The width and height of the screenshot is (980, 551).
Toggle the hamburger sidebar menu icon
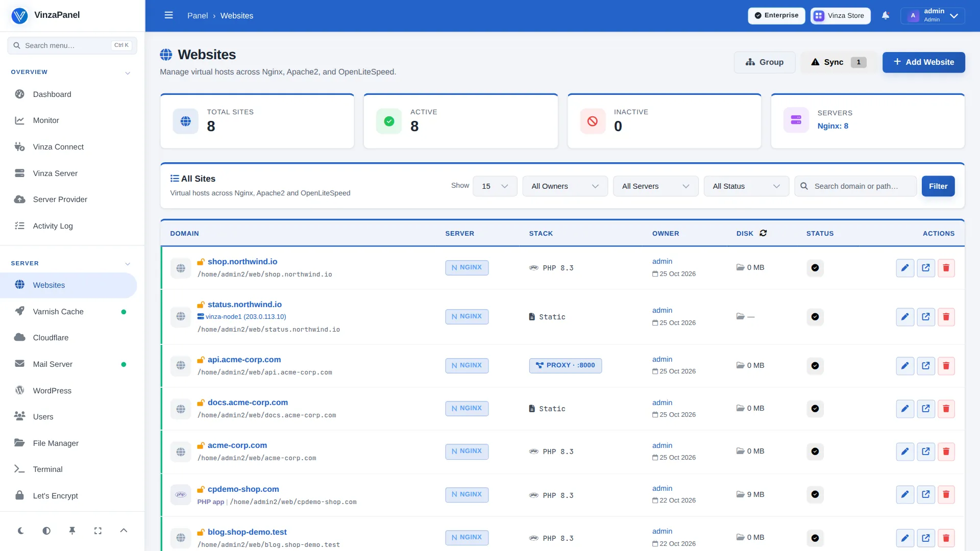(168, 15)
